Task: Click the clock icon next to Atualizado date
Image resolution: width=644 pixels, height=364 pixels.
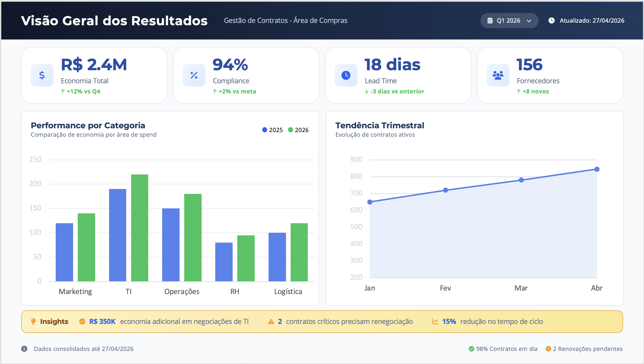Action: point(552,21)
